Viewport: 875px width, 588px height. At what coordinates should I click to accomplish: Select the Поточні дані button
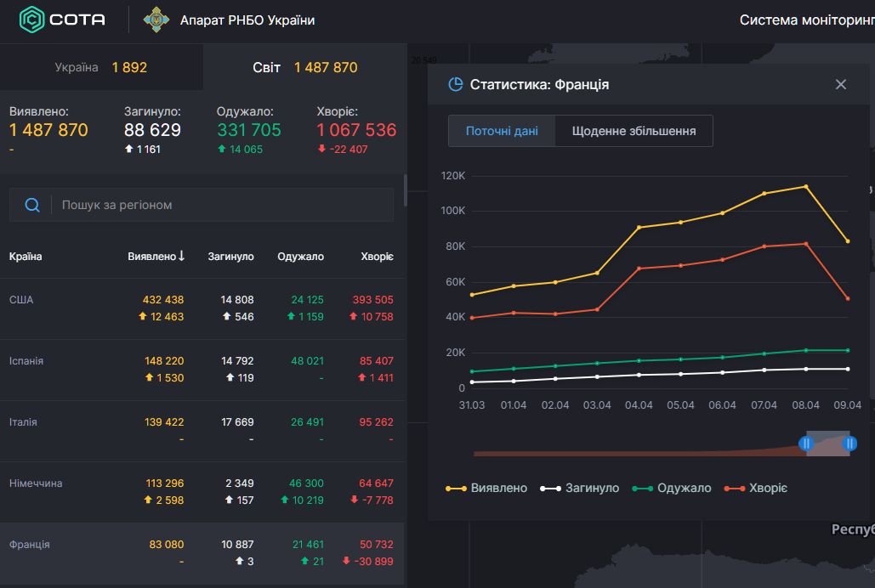(x=502, y=131)
